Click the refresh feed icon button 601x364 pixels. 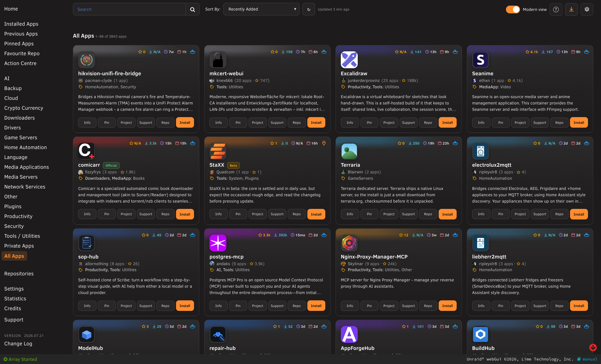pyautogui.click(x=309, y=9)
